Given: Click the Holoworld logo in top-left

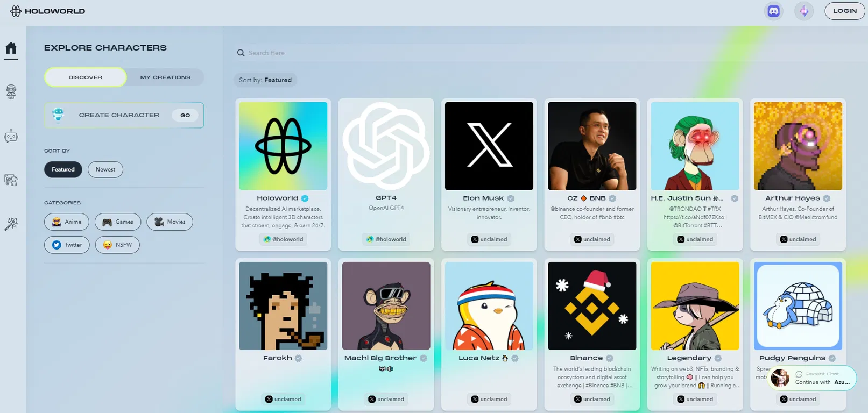Looking at the screenshot, I should [47, 11].
